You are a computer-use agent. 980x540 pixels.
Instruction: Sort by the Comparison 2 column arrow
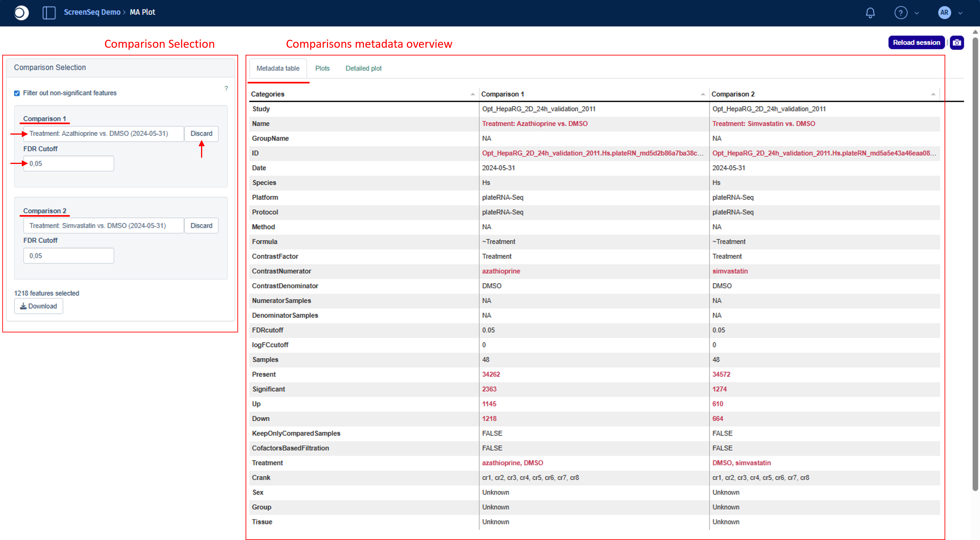tap(933, 94)
